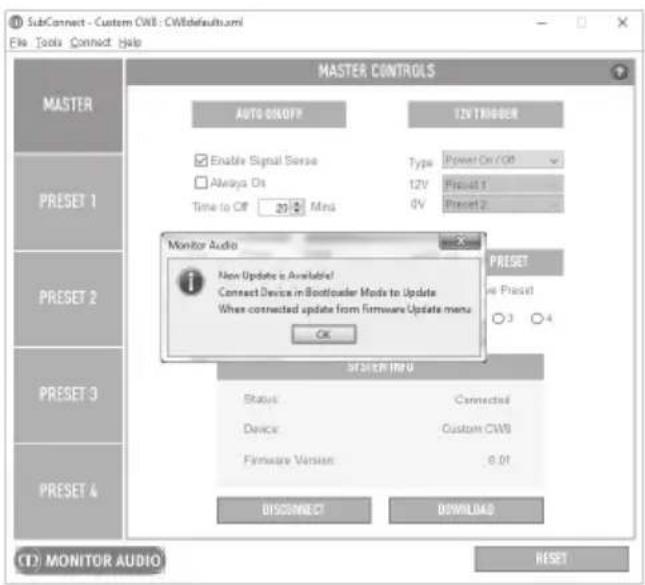Uncheck Enable Signal Sense checkbox
The height and width of the screenshot is (585, 645).
click(x=201, y=160)
